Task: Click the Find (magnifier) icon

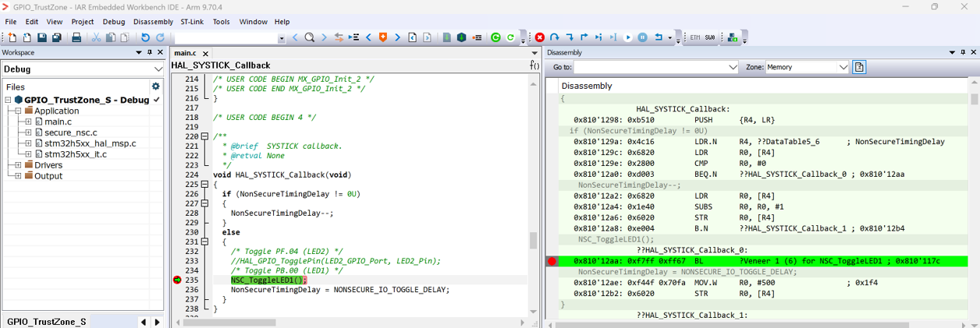Action: (309, 37)
